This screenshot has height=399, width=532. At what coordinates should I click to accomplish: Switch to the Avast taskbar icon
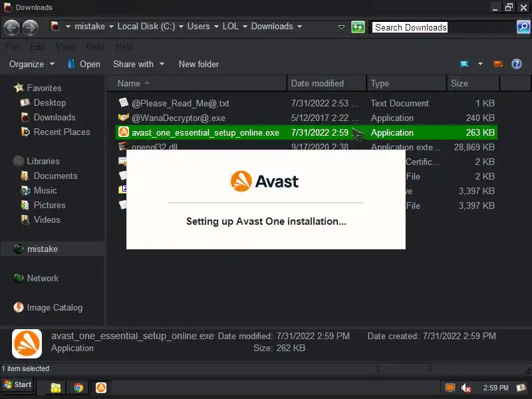(101, 388)
